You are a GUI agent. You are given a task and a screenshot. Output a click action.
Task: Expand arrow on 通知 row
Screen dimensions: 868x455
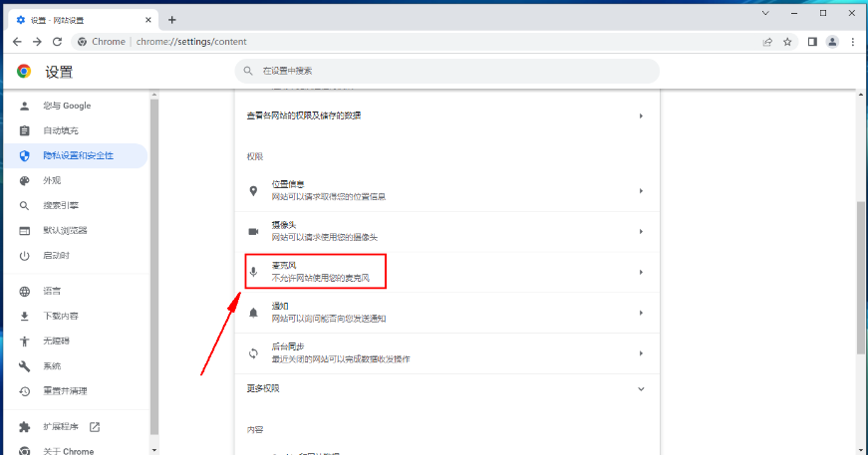pyautogui.click(x=641, y=313)
